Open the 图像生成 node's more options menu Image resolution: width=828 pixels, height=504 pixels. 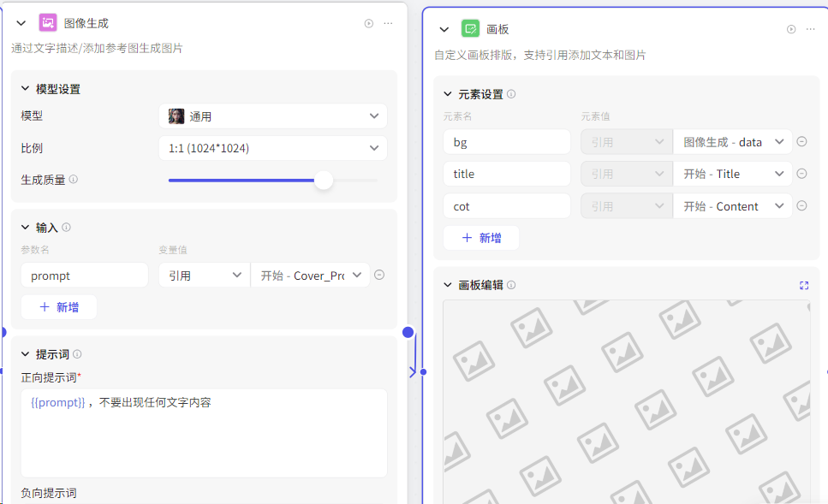pos(387,23)
